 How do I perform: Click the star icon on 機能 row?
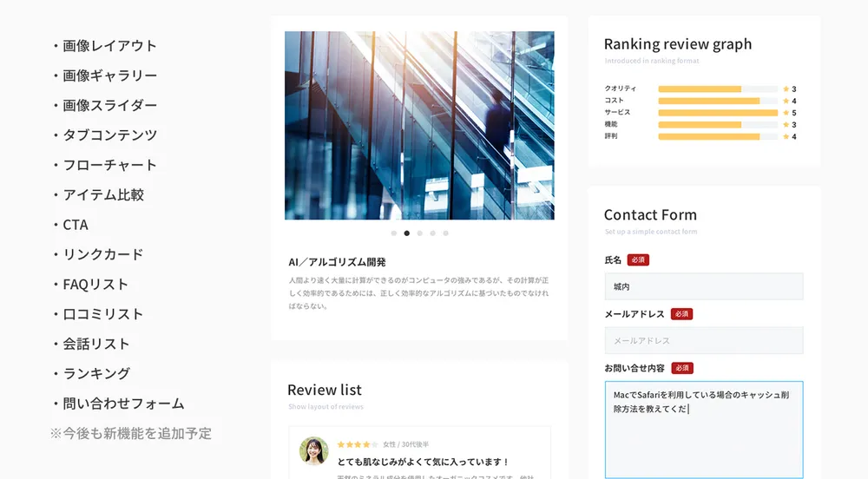(x=786, y=124)
